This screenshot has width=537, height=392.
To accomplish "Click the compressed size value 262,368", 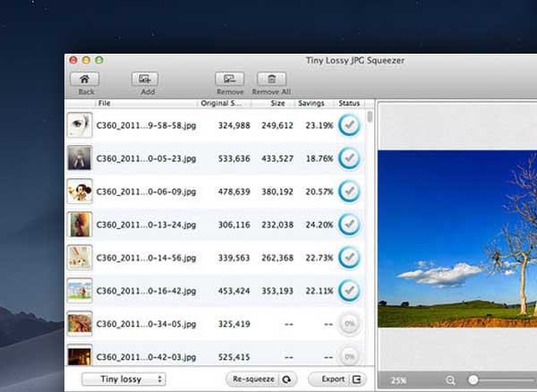I will point(277,258).
